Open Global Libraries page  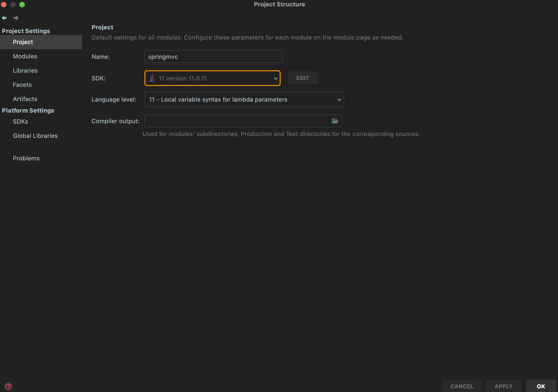point(35,136)
